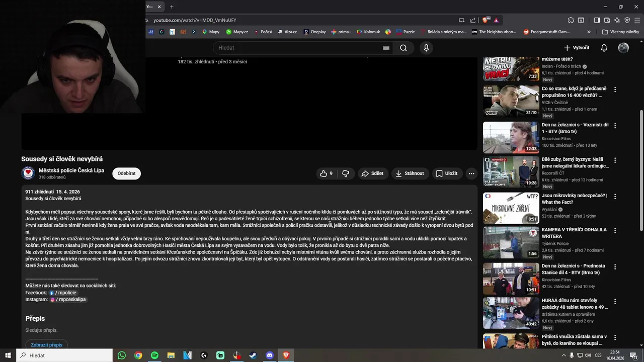Open the YouTube account avatar menu
Screen dimensions: 644x362
coord(623,48)
